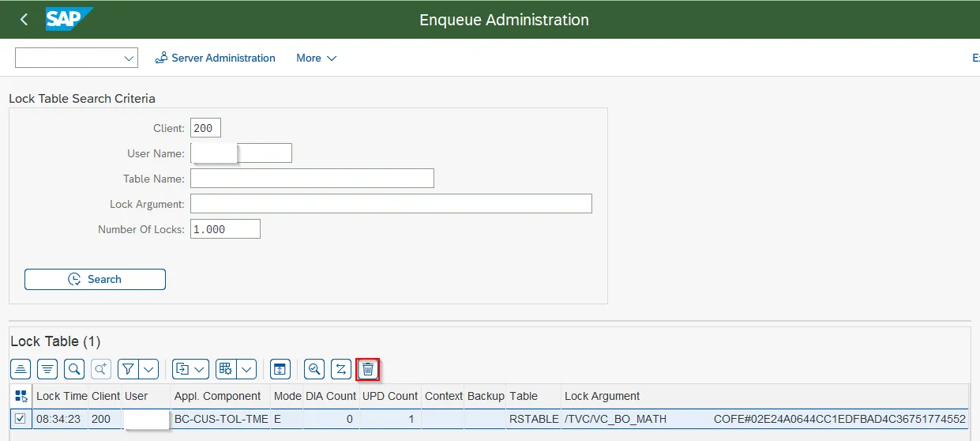Open the More menu

pyautogui.click(x=316, y=58)
